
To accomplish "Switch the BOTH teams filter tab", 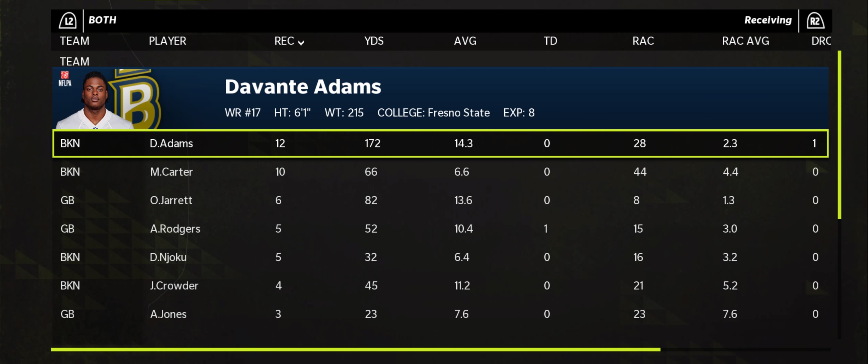I will coord(102,20).
